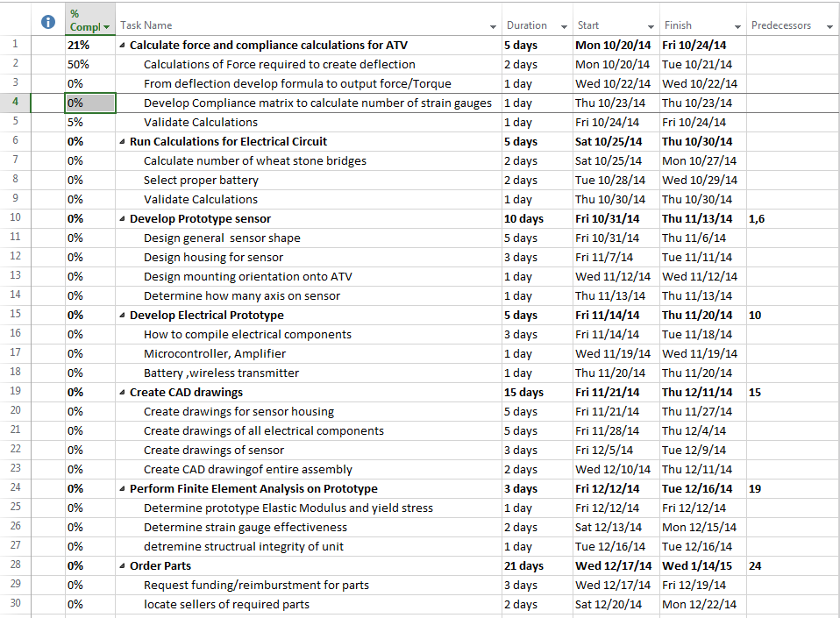Open the Finish column filter dropdown
Screen dimensions: 840x618
point(737,26)
